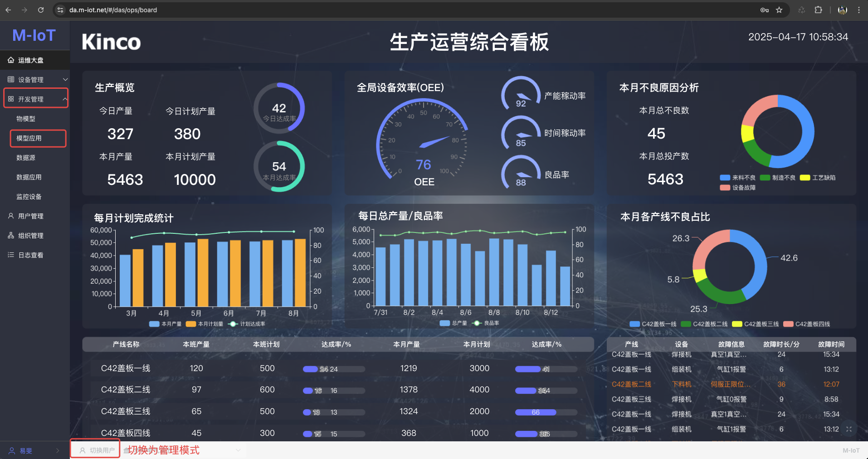Click the 今日达成率 42 ring gauge
The width and height of the screenshot is (868, 459).
click(x=279, y=108)
